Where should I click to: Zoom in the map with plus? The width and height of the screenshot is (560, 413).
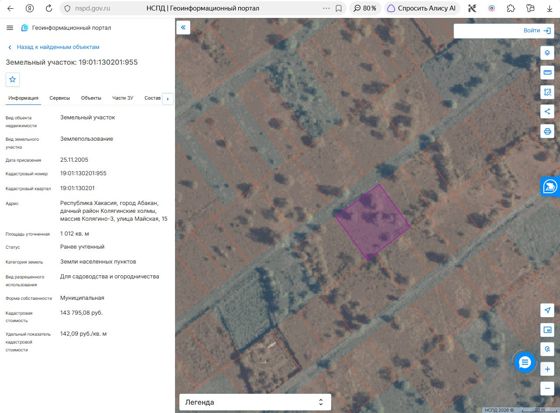[x=547, y=369]
